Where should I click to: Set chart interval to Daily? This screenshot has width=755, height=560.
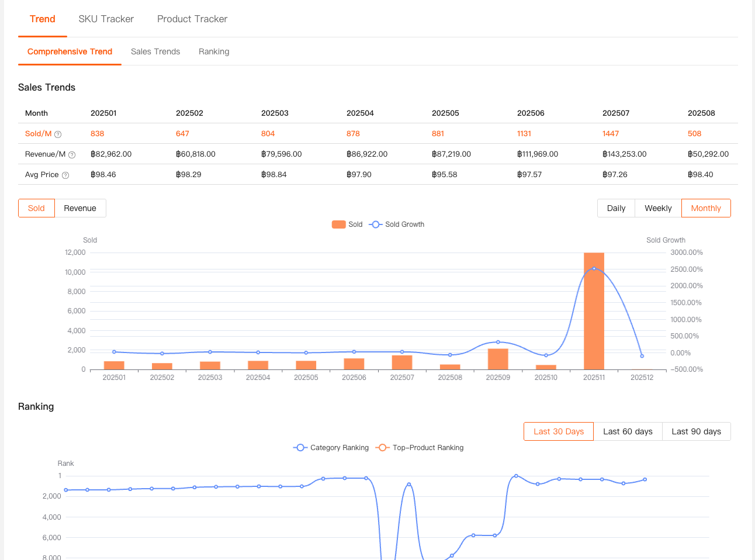pyautogui.click(x=616, y=208)
